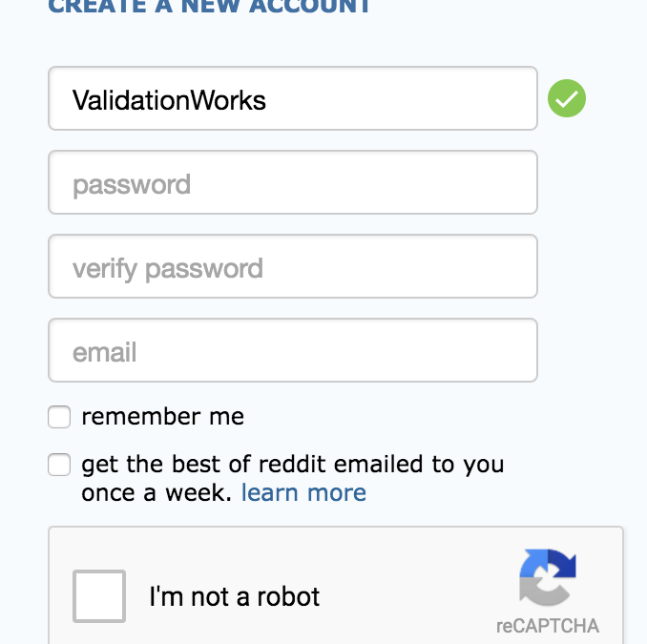Open the learn more link
Image resolution: width=647 pixels, height=644 pixels.
click(303, 493)
